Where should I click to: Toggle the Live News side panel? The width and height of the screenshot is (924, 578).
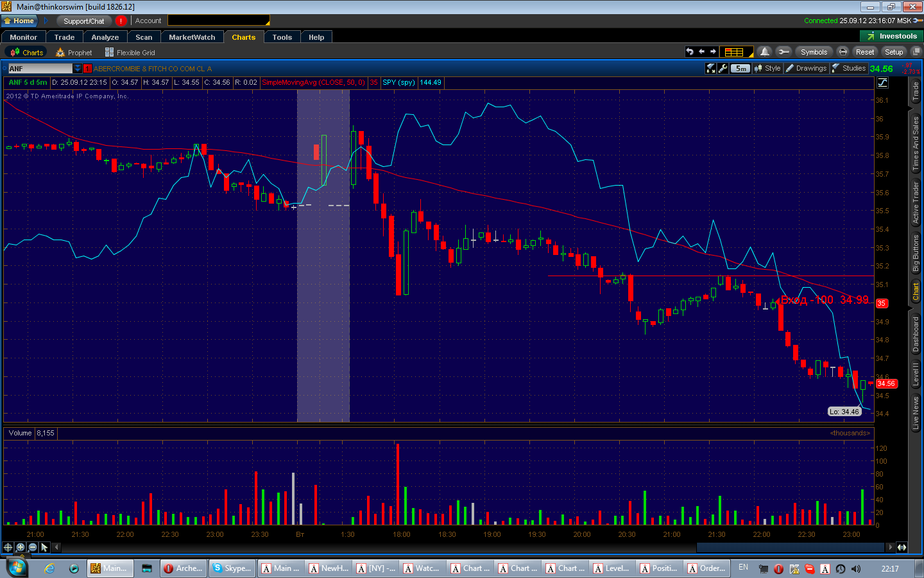pos(916,412)
